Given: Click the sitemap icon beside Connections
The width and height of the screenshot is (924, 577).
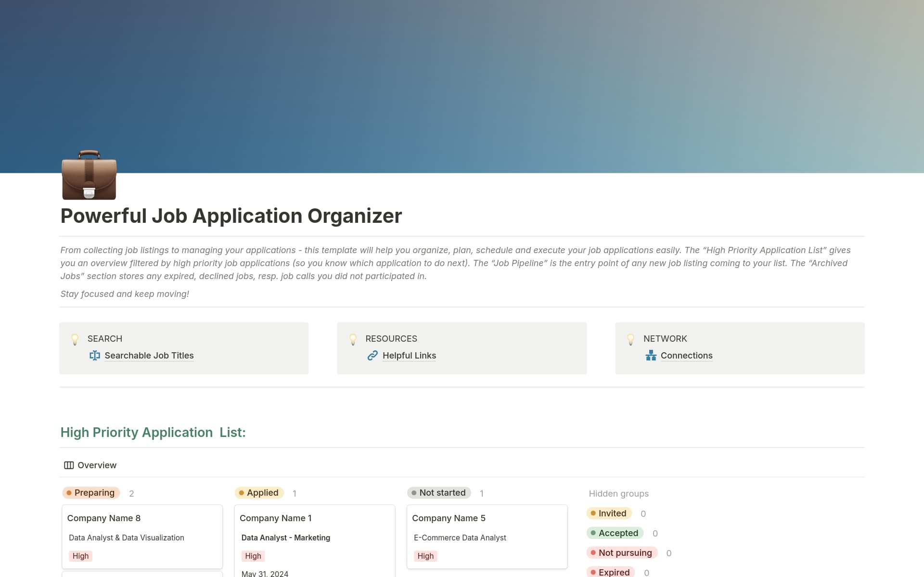Looking at the screenshot, I should tap(651, 356).
